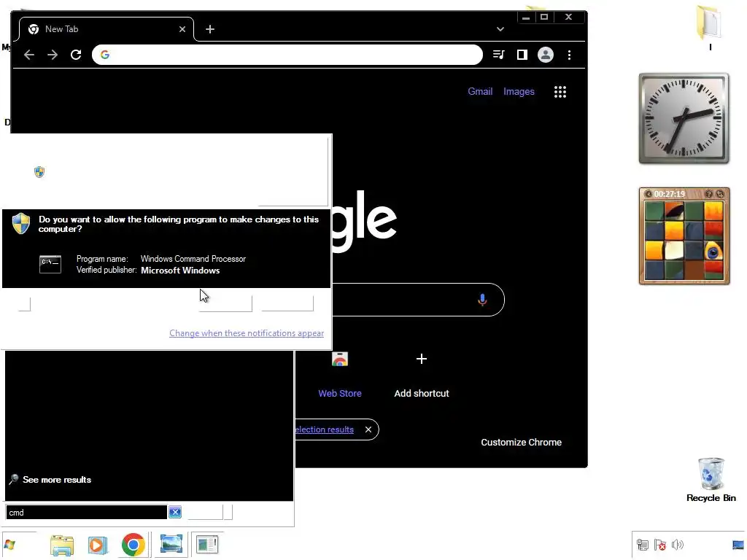Click 'Windows Command Processor' program name

[193, 259]
